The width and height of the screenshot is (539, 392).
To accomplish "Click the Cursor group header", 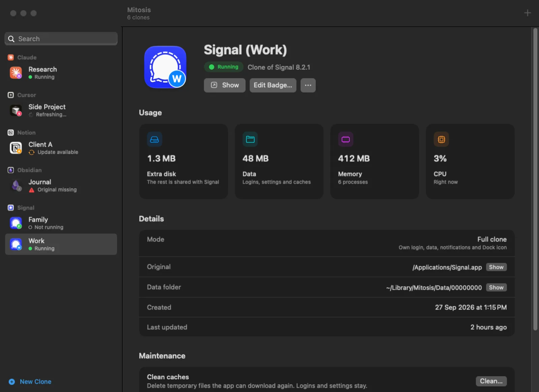I will click(22, 95).
